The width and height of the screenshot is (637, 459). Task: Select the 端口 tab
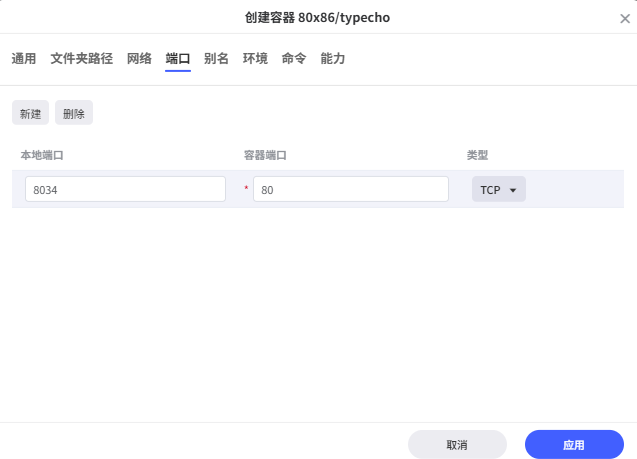coord(178,59)
